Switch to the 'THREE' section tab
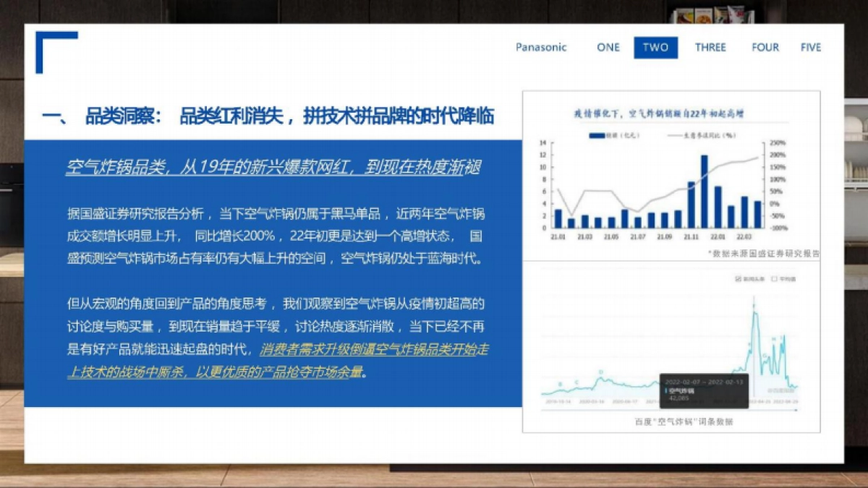 tap(711, 48)
